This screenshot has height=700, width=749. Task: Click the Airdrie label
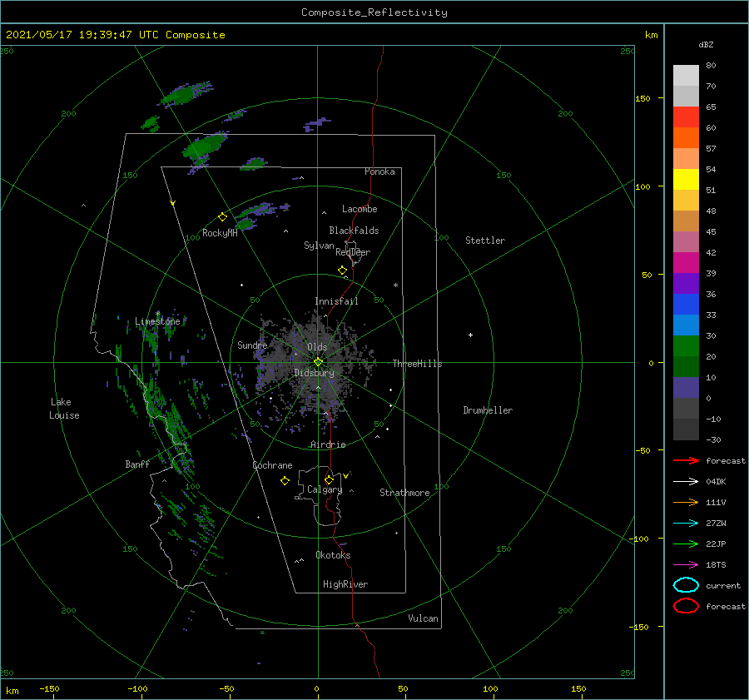(328, 444)
